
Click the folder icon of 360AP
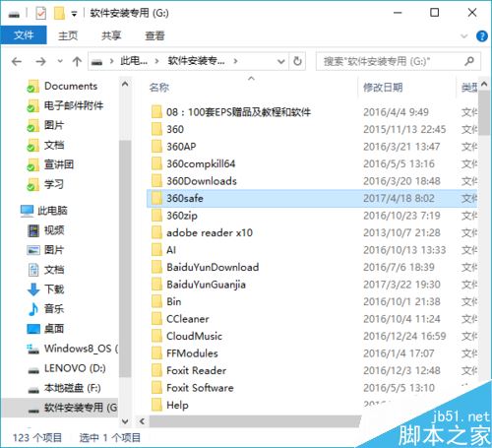(x=156, y=147)
